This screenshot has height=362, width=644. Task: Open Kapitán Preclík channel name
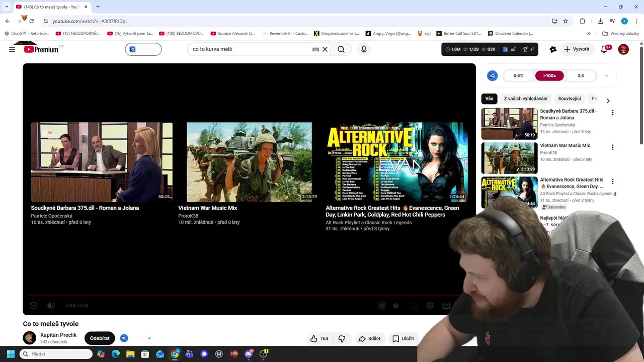tap(58, 335)
